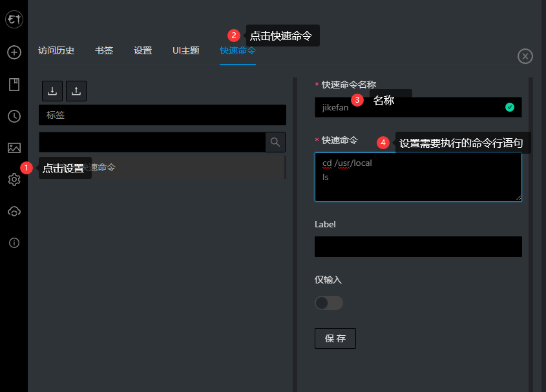Open new session plus icon
This screenshot has height=392, width=546.
pos(14,52)
